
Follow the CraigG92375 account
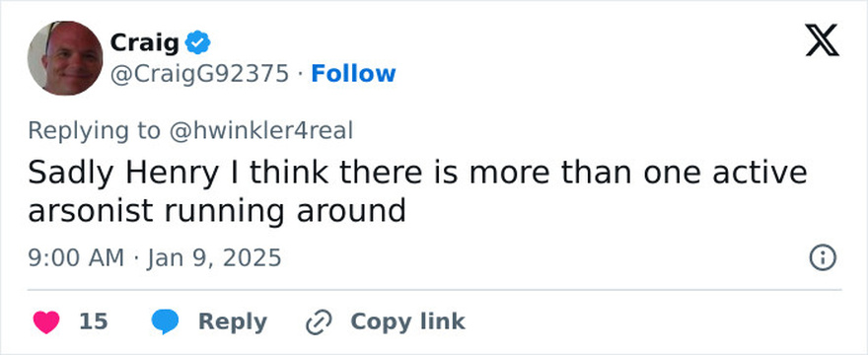tap(353, 74)
